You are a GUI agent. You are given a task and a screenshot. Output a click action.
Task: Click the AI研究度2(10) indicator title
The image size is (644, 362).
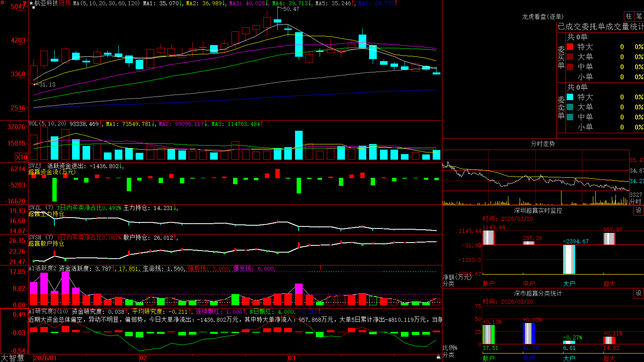[x=48, y=311]
